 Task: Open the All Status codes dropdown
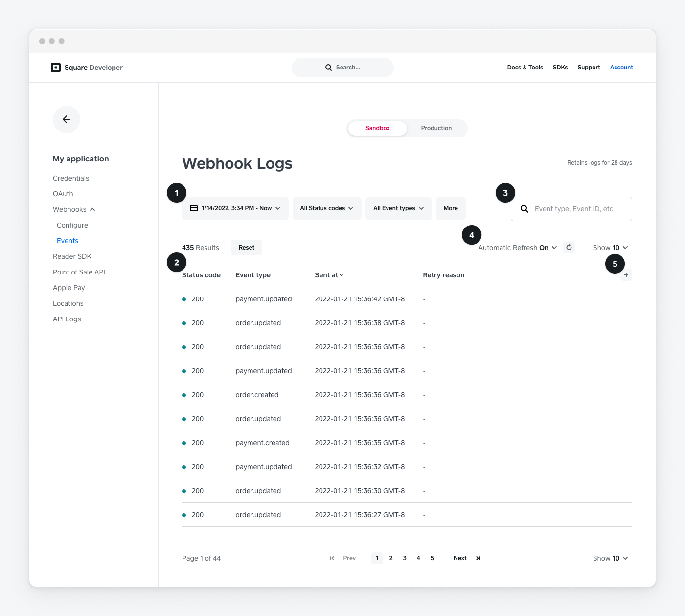327,208
